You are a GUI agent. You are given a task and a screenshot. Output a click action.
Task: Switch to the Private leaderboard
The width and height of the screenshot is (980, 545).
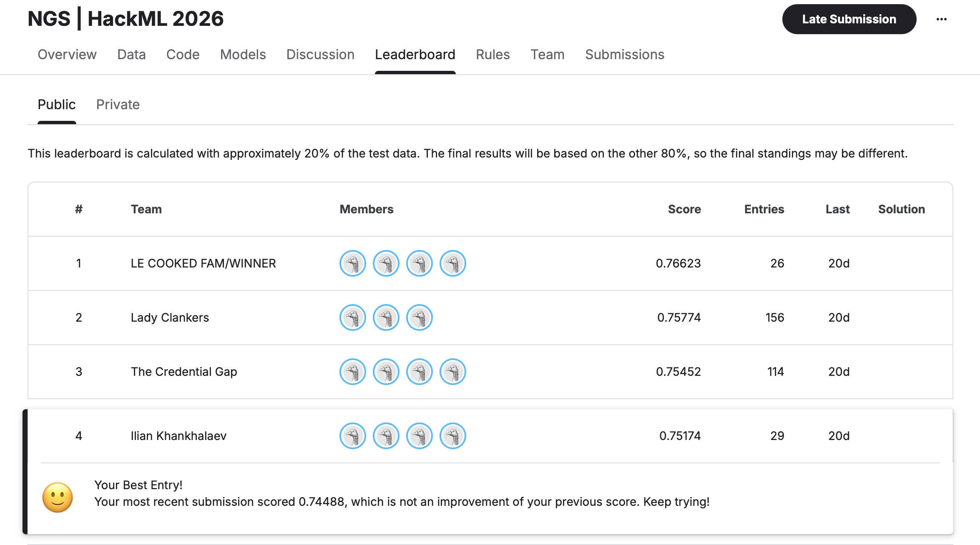pos(118,104)
